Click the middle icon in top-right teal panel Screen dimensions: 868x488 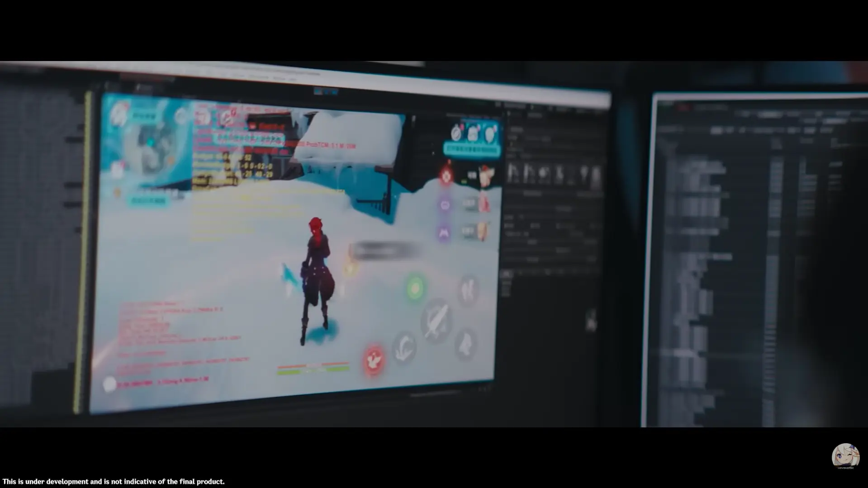(473, 133)
